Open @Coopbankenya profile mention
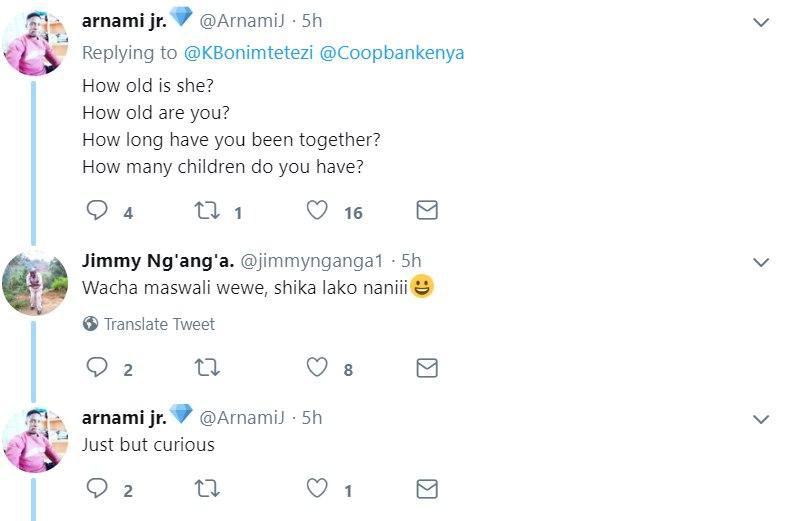Image resolution: width=788 pixels, height=521 pixels. 391,53
